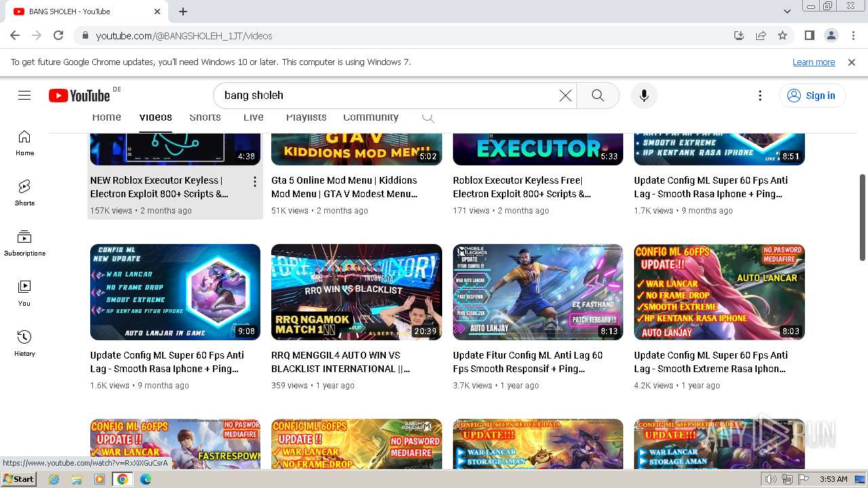The height and width of the screenshot is (488, 868).
Task: Click the browser address bar URL
Action: [x=184, y=36]
